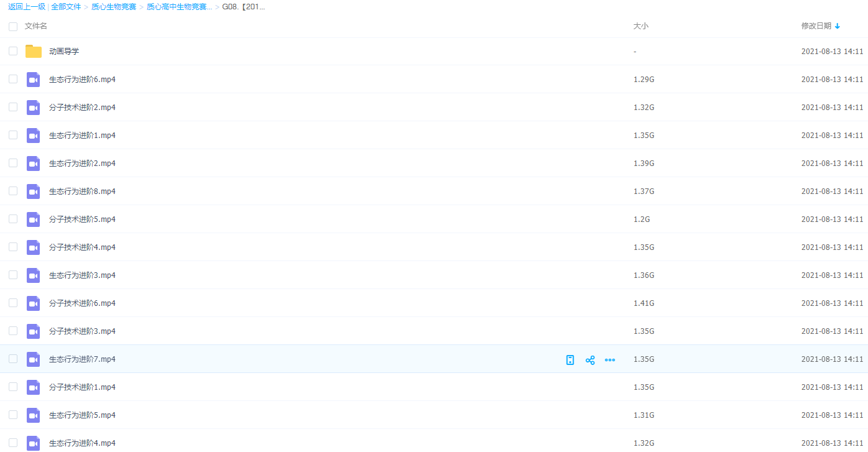Click video icon of 分子技术进阶5.mp4
The image size is (868, 452).
(34, 219)
